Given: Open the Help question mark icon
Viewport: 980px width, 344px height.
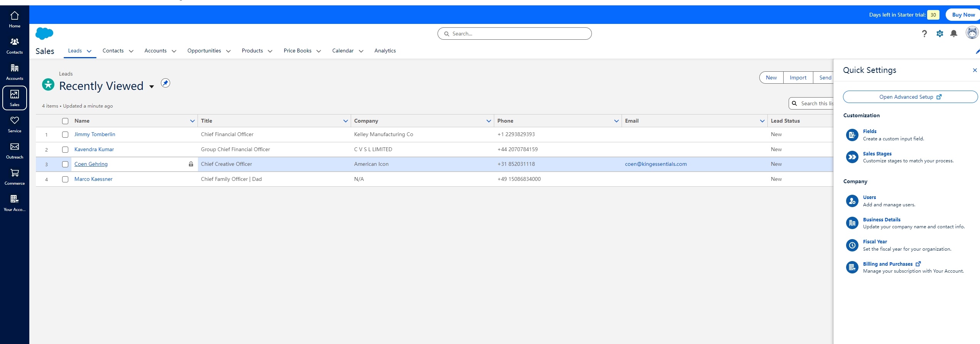Looking at the screenshot, I should pyautogui.click(x=924, y=34).
